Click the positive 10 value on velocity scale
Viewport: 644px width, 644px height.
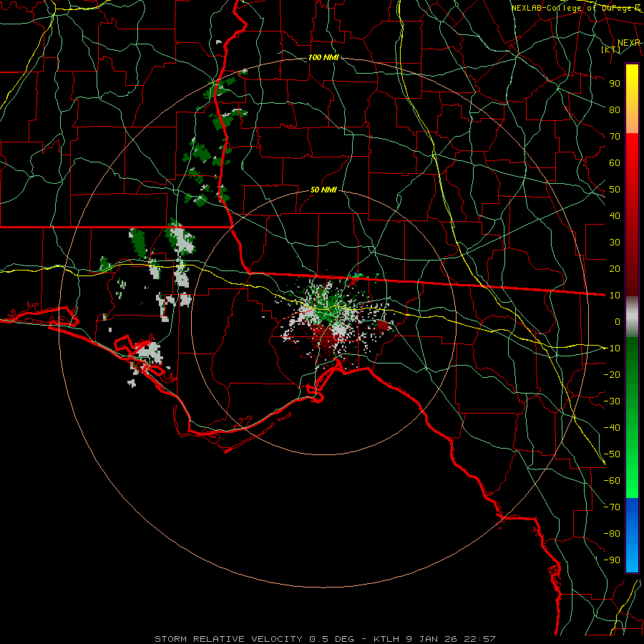615,296
